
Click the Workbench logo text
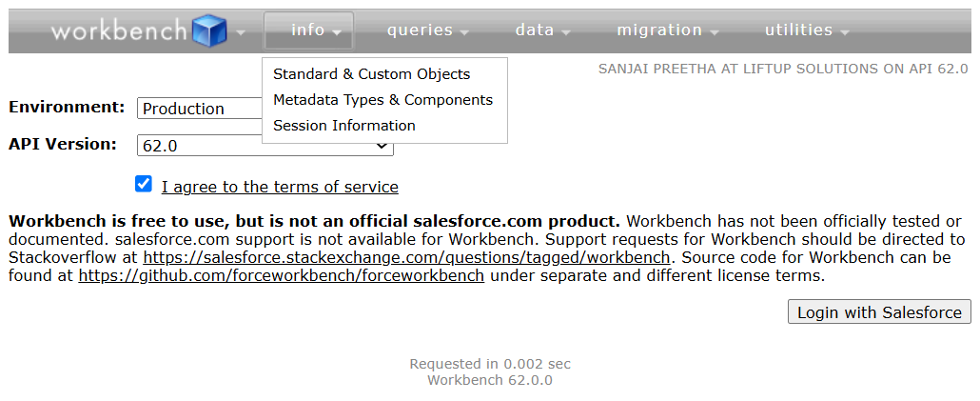119,31
